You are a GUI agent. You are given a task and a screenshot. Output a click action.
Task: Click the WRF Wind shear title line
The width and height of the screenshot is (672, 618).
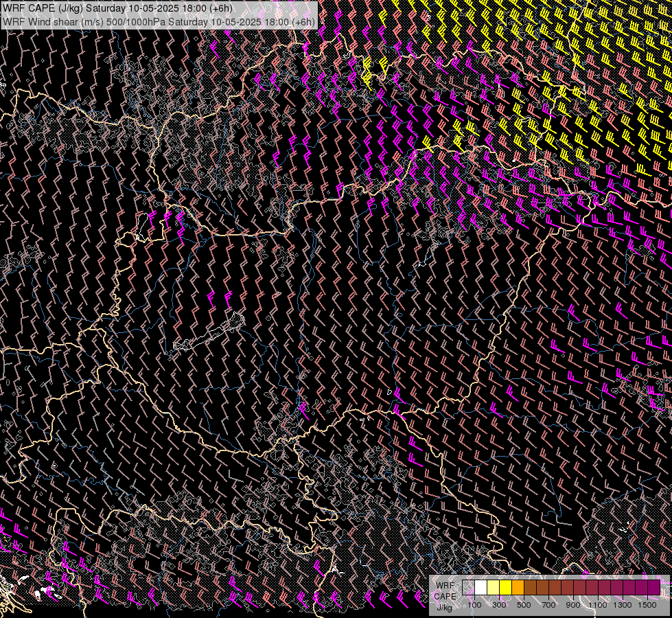tap(159, 22)
